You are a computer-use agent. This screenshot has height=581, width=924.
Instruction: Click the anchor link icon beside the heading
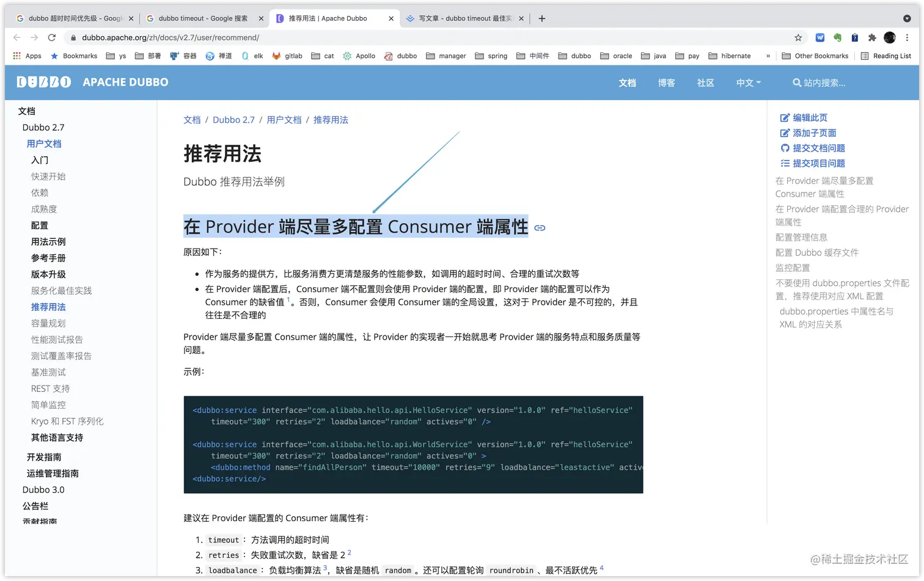point(540,228)
